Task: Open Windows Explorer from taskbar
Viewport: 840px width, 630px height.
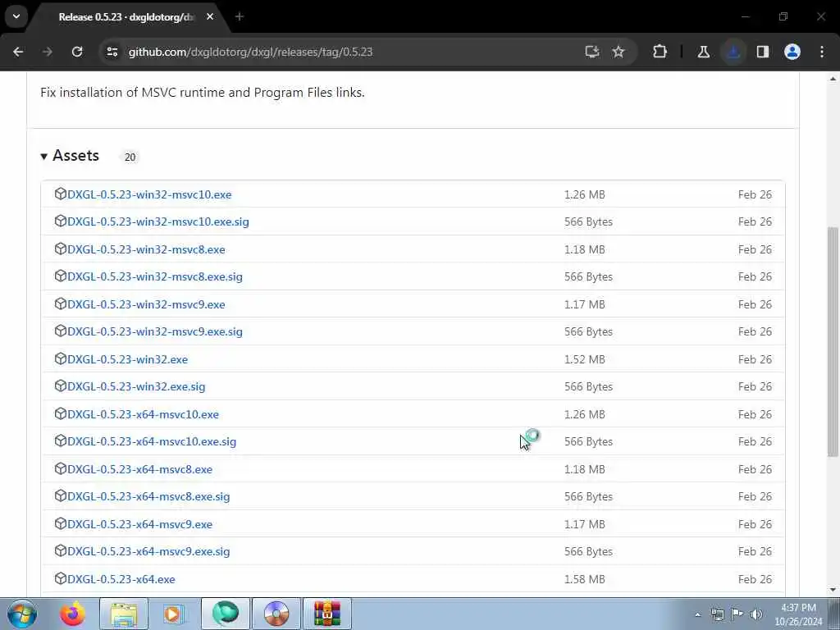Action: [124, 614]
